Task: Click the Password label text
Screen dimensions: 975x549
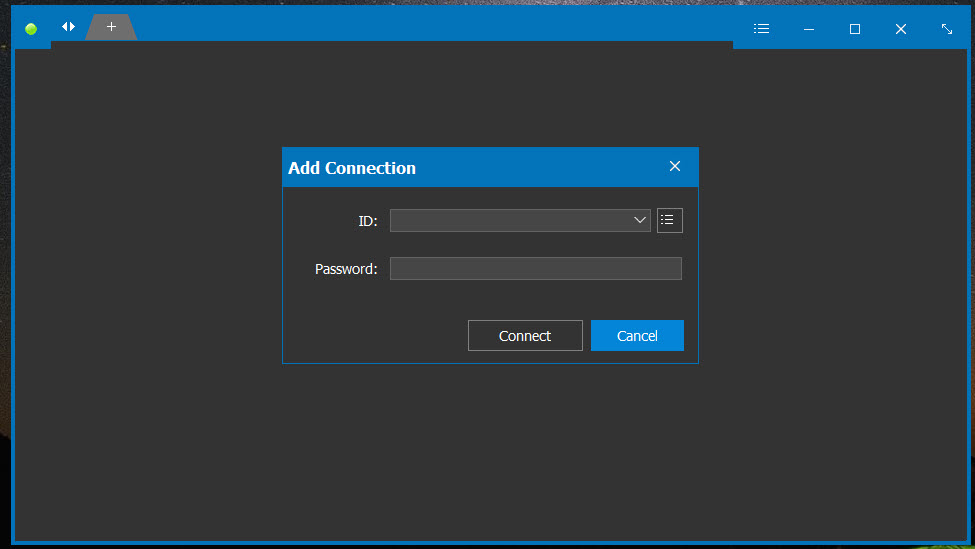Action: pos(346,269)
